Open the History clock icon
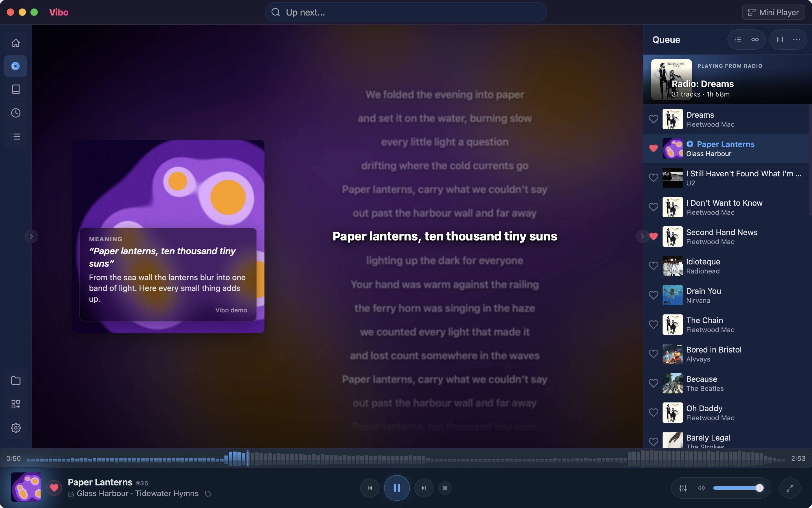 [x=16, y=113]
